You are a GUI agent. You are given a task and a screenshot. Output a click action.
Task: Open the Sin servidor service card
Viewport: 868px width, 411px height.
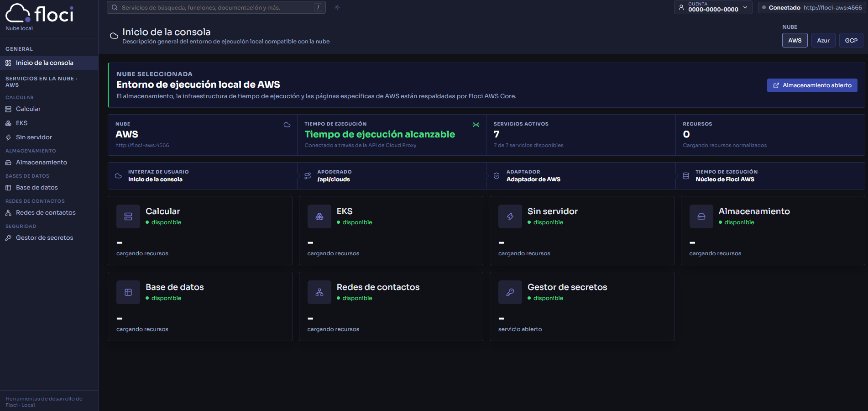582,231
